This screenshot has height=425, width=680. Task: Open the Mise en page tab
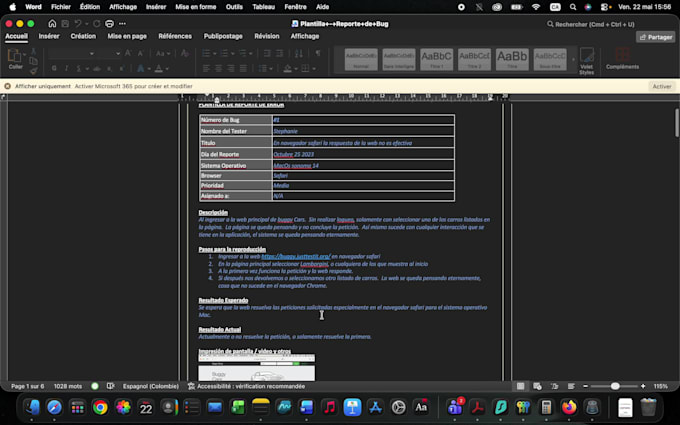point(127,36)
